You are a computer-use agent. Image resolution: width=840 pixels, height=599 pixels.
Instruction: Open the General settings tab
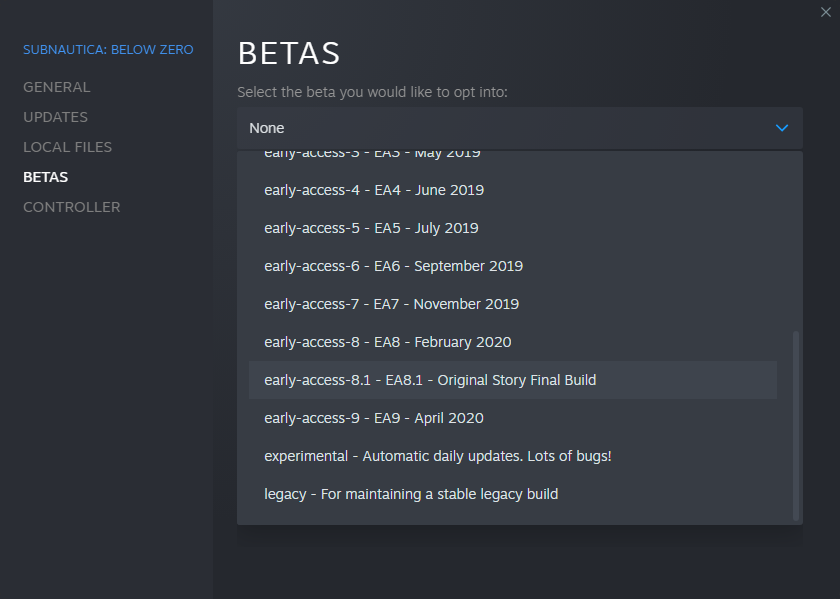pyautogui.click(x=57, y=87)
